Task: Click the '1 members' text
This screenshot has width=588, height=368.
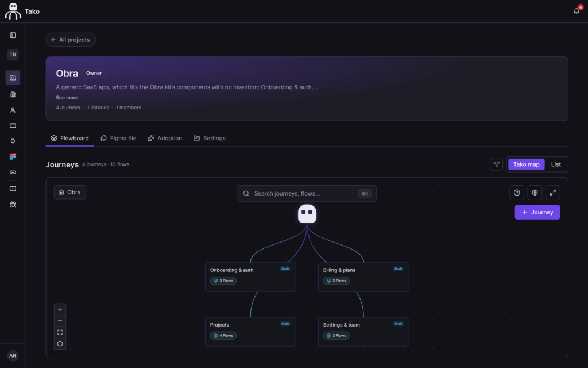Action: 128,108
